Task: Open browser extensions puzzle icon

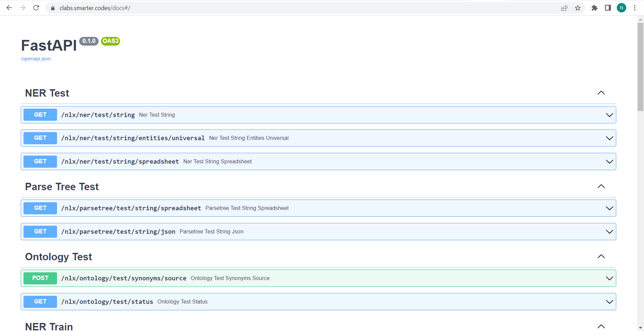Action: click(x=594, y=8)
